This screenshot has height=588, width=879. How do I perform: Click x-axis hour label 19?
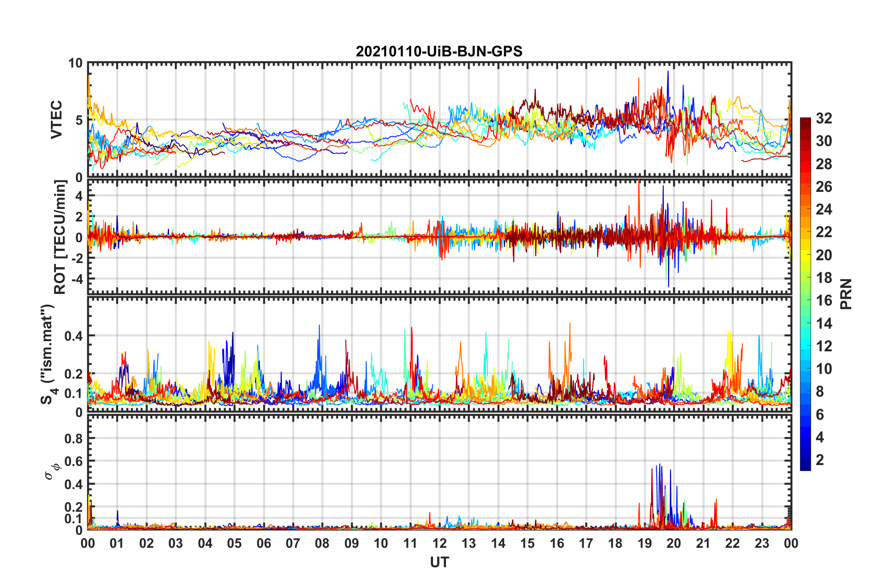645,543
